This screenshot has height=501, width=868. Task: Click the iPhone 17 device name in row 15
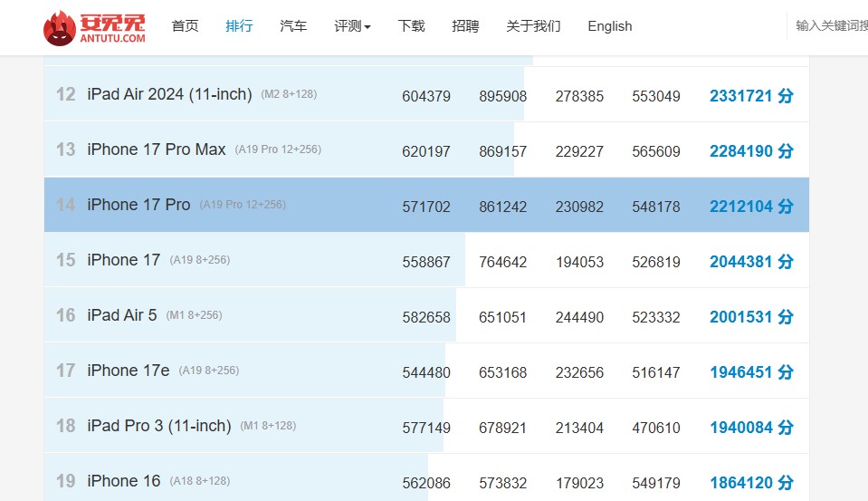click(x=123, y=260)
